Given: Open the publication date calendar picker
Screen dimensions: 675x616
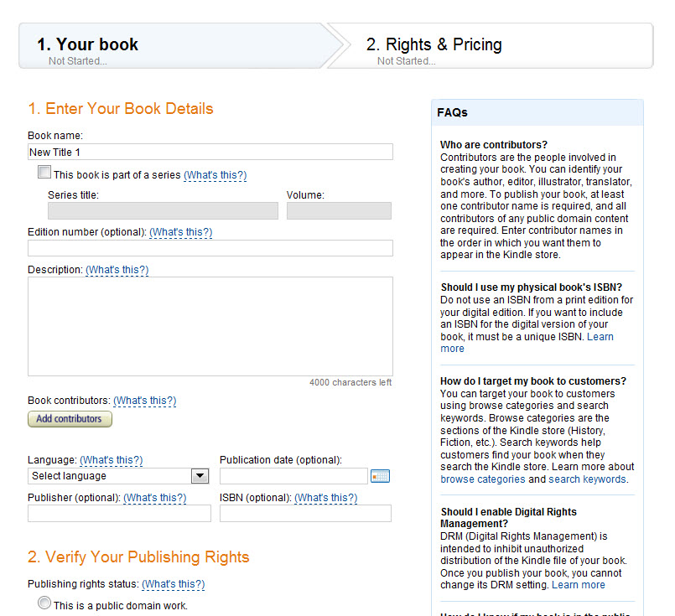Looking at the screenshot, I should pos(380,476).
